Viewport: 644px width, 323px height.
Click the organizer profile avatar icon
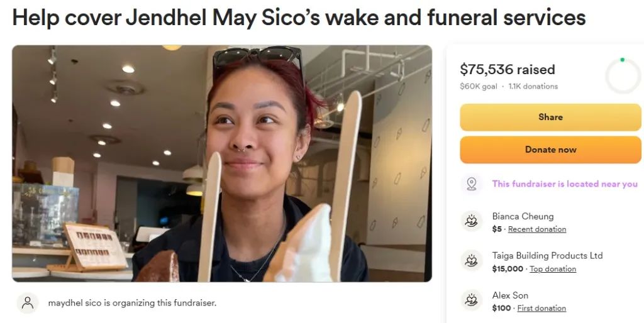[28, 303]
